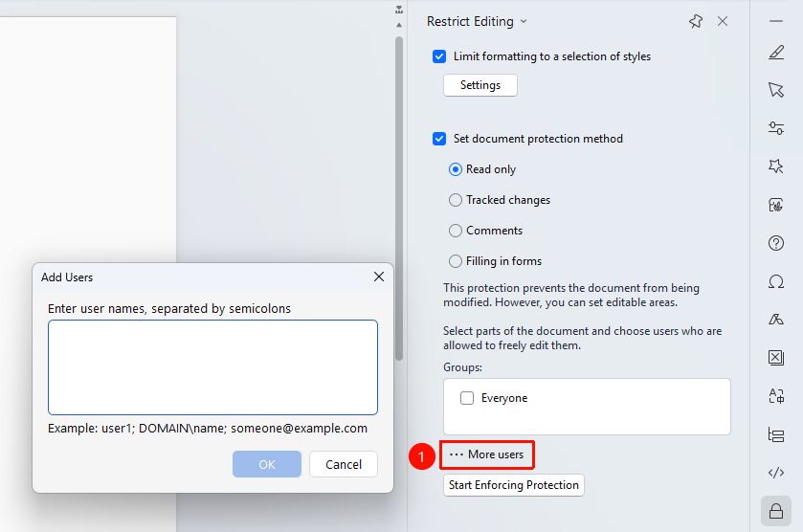Click the scroll up arrow of document scrollbar
Image resolution: width=803 pixels, height=532 pixels.
click(x=399, y=25)
